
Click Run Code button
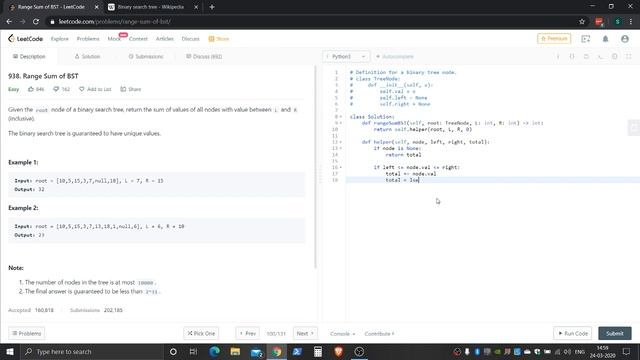[x=573, y=333]
